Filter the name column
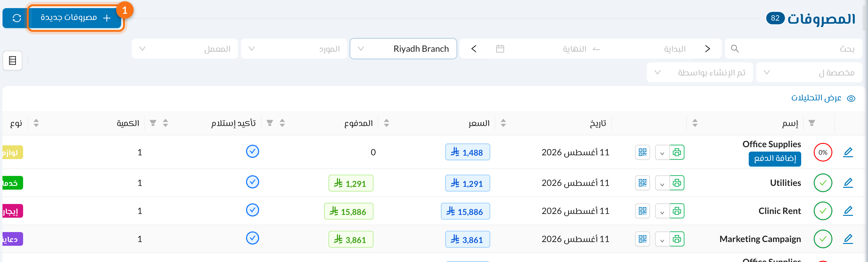This screenshot has width=868, height=262. [x=812, y=123]
